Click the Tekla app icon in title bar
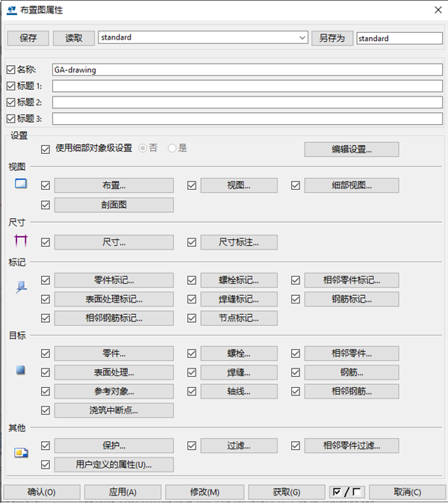This screenshot has width=448, height=503. (12, 10)
